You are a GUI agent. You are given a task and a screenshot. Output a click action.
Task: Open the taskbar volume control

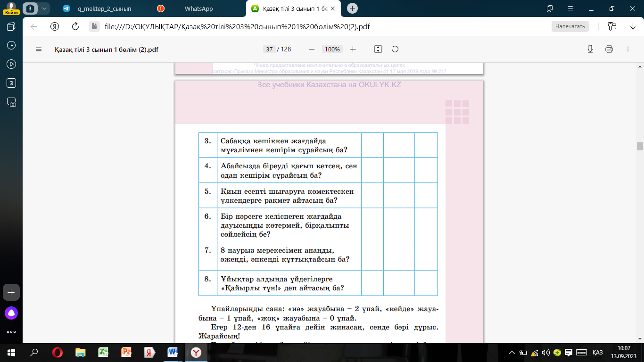tap(546, 353)
